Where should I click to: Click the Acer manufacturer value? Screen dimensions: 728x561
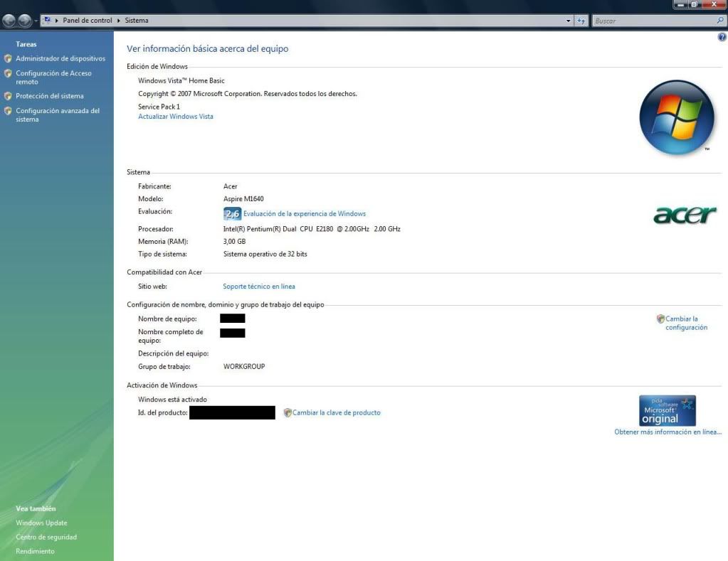tap(231, 186)
